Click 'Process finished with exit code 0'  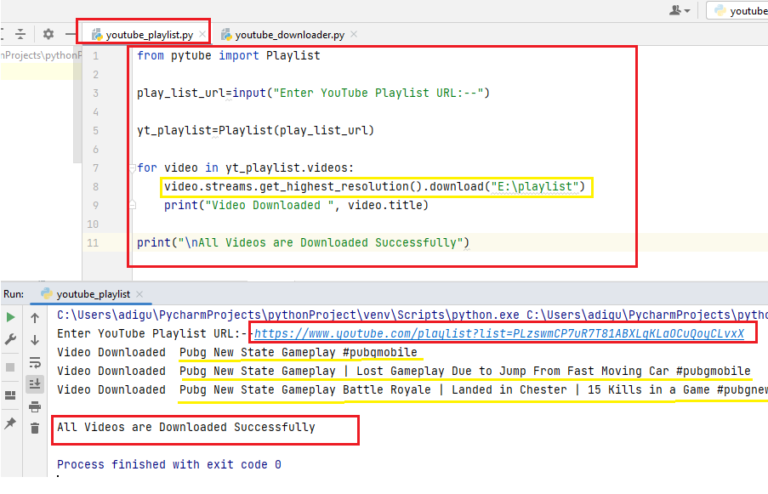coord(169,464)
